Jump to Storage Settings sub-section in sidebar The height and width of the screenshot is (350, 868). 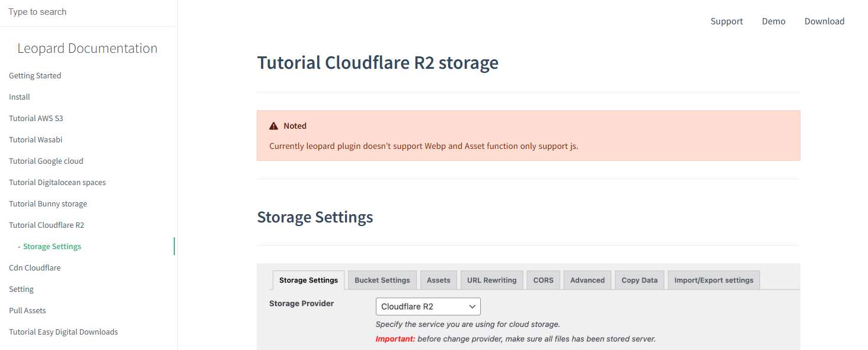52,247
